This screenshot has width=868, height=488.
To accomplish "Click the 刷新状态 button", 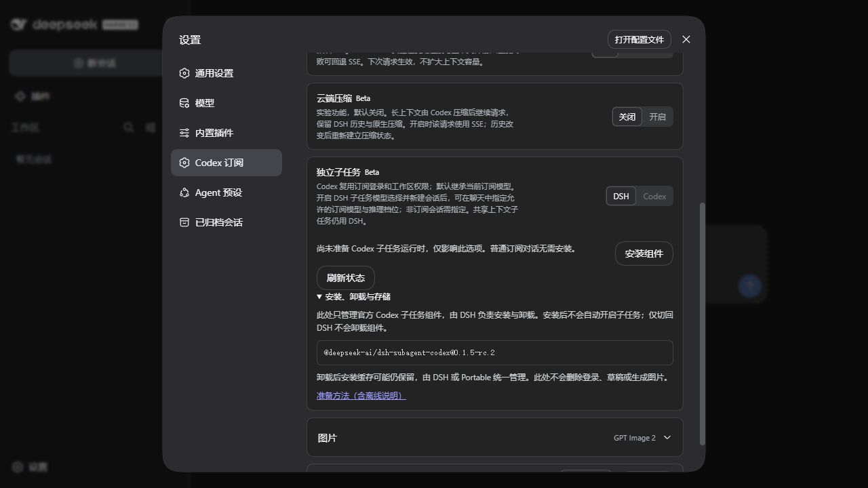I will [346, 278].
